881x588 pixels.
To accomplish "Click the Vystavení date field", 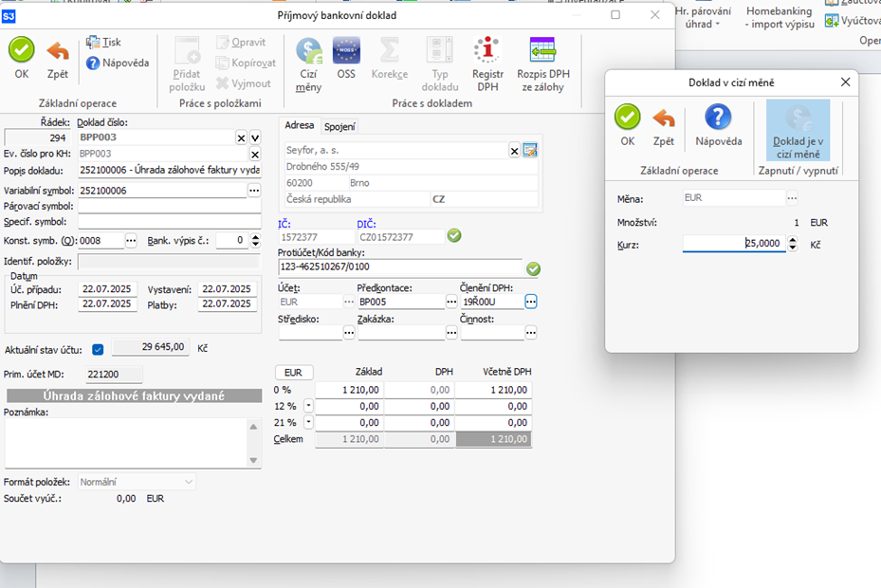I will click(227, 289).
